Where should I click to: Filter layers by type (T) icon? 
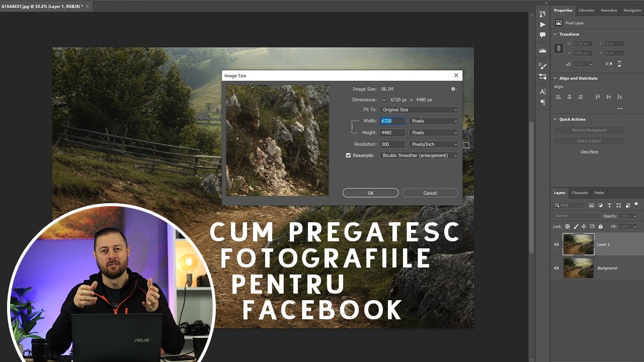pyautogui.click(x=610, y=205)
